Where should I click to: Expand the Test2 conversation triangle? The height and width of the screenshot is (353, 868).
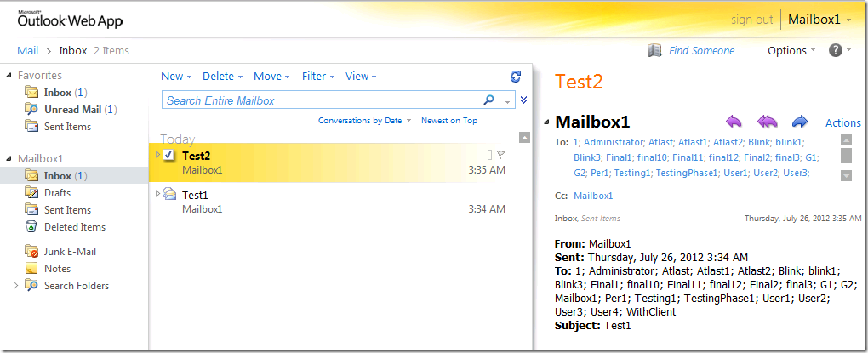pyautogui.click(x=158, y=154)
